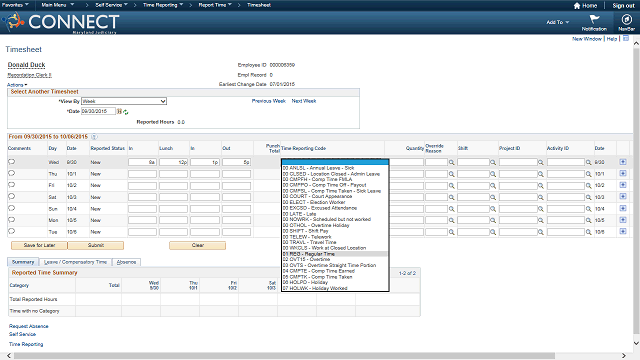Go to Next Week link
This screenshot has width=640, height=360.
coord(304,101)
